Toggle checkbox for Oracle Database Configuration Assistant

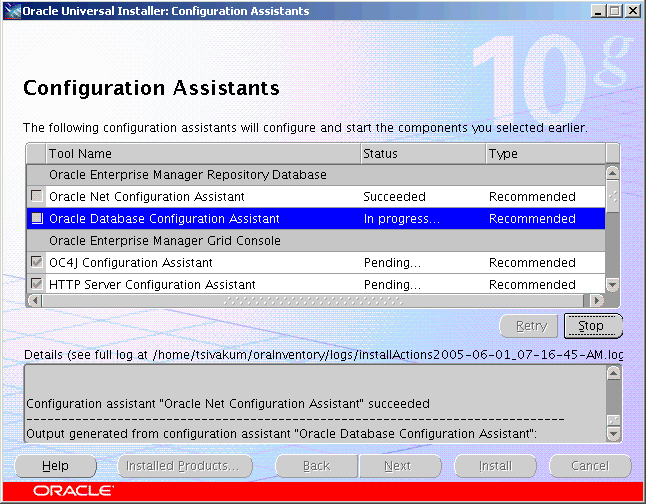37,218
